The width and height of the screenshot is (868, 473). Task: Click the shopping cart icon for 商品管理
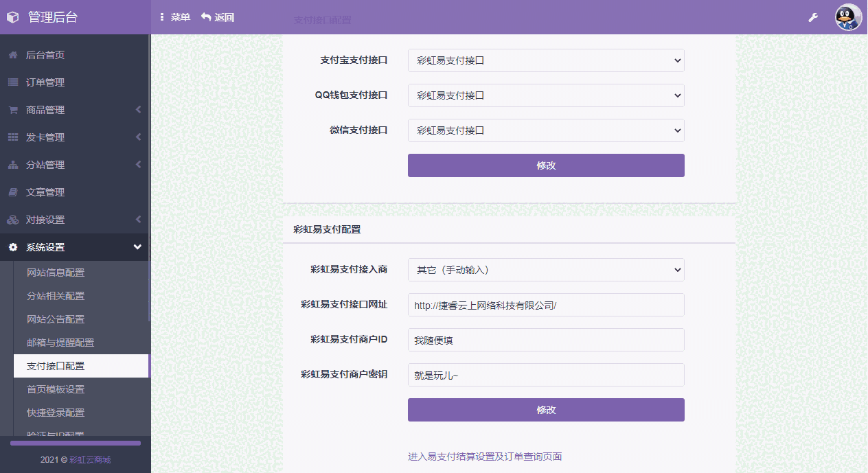point(13,110)
